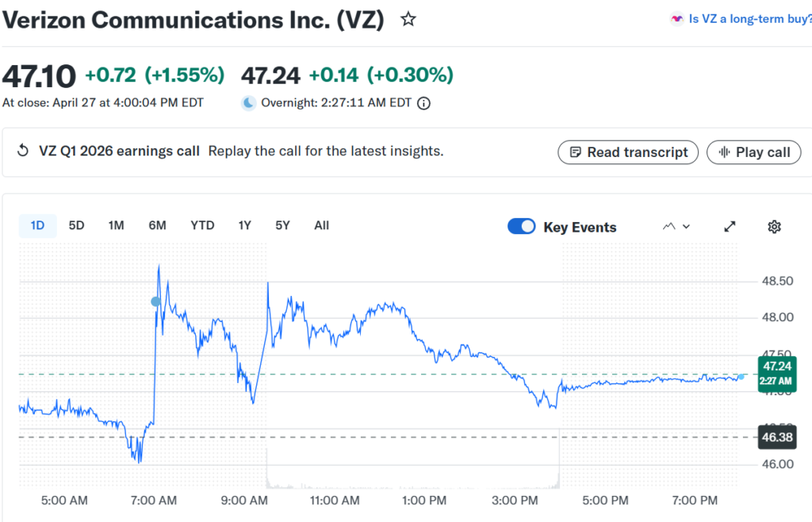812x522 pixels.
Task: Switch chart to 1Y range
Action: point(244,225)
